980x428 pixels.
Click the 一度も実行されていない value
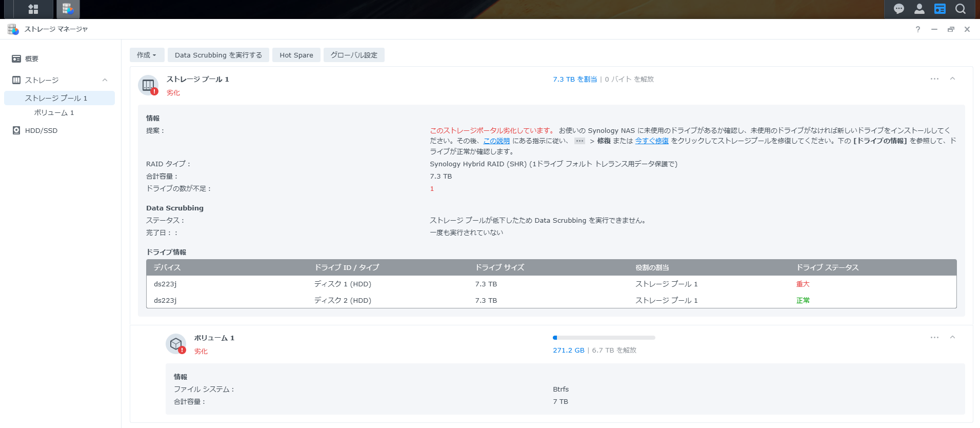[467, 232]
